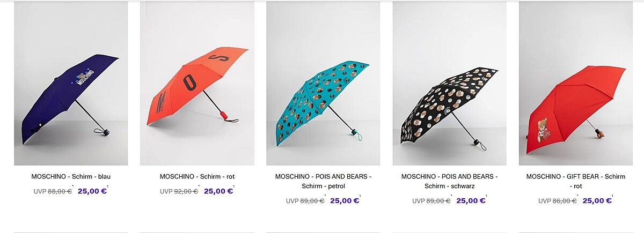Open the petrol Pois and Bears umbrella image

coord(323,84)
